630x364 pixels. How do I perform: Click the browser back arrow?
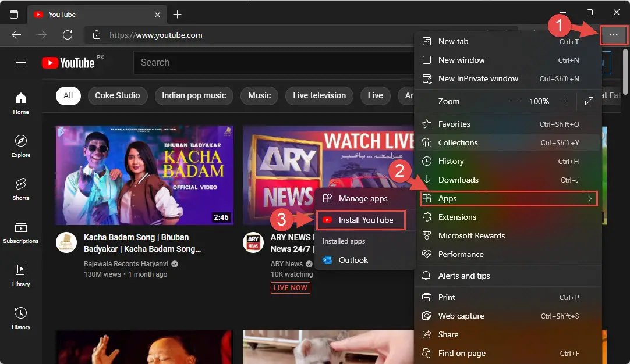tap(16, 35)
